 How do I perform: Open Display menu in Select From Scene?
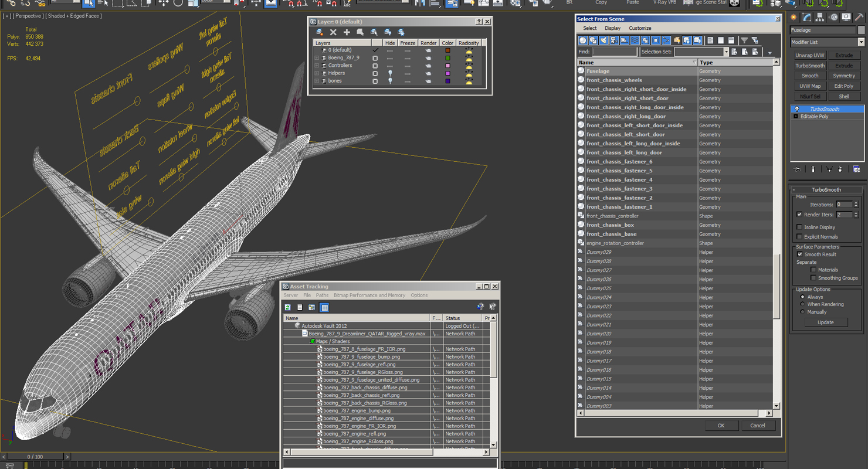point(613,28)
